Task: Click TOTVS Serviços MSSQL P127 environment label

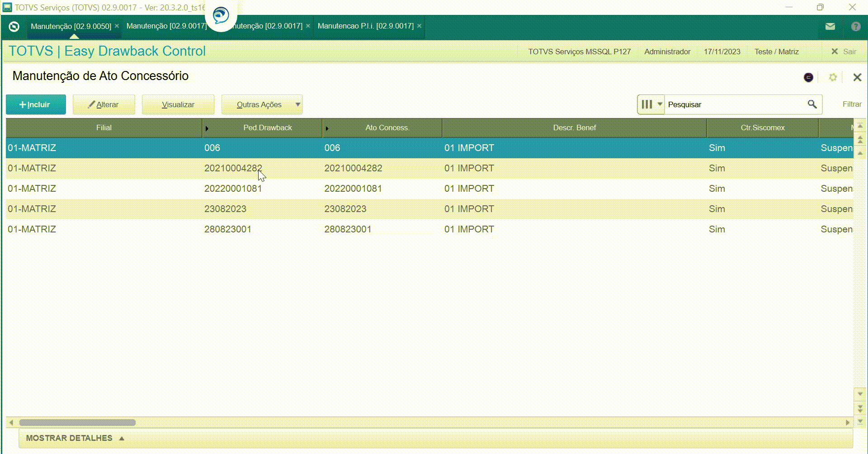Action: click(579, 52)
